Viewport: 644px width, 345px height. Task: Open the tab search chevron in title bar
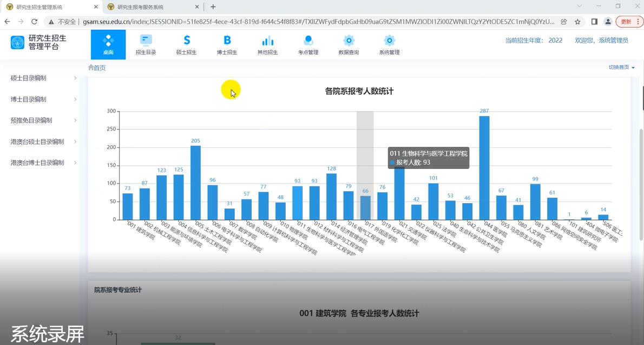pyautogui.click(x=580, y=6)
